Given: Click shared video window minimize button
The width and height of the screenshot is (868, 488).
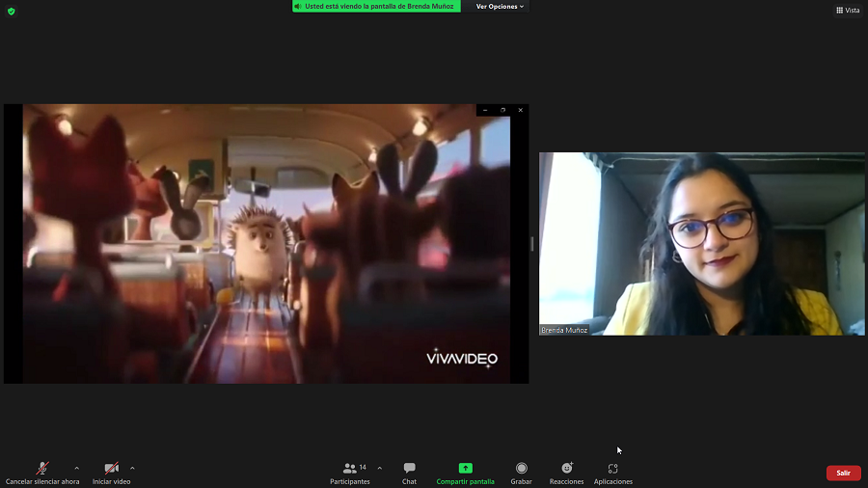Looking at the screenshot, I should click(x=485, y=110).
